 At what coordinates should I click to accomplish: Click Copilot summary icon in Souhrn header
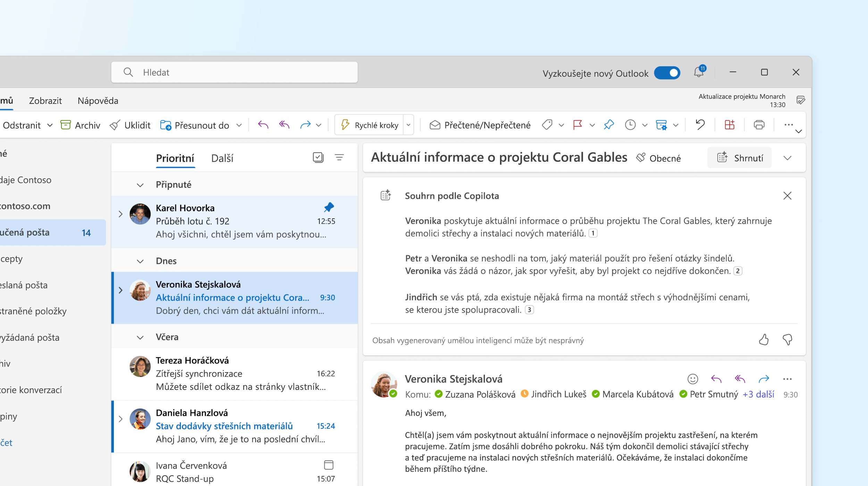[385, 195]
